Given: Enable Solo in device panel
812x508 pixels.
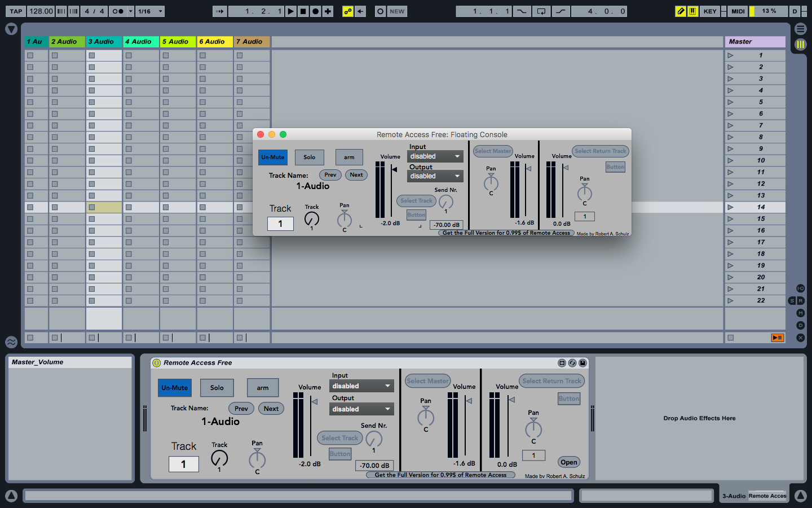Looking at the screenshot, I should click(x=217, y=388).
